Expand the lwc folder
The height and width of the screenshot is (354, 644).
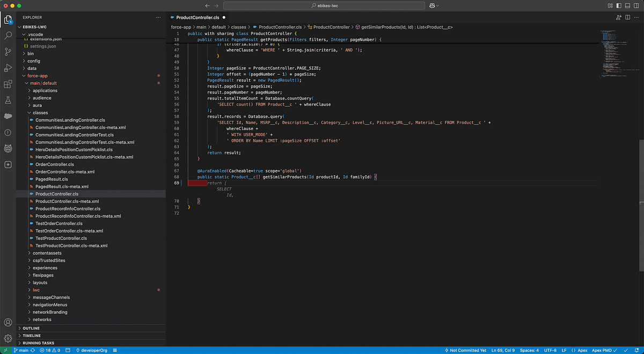[36, 290]
